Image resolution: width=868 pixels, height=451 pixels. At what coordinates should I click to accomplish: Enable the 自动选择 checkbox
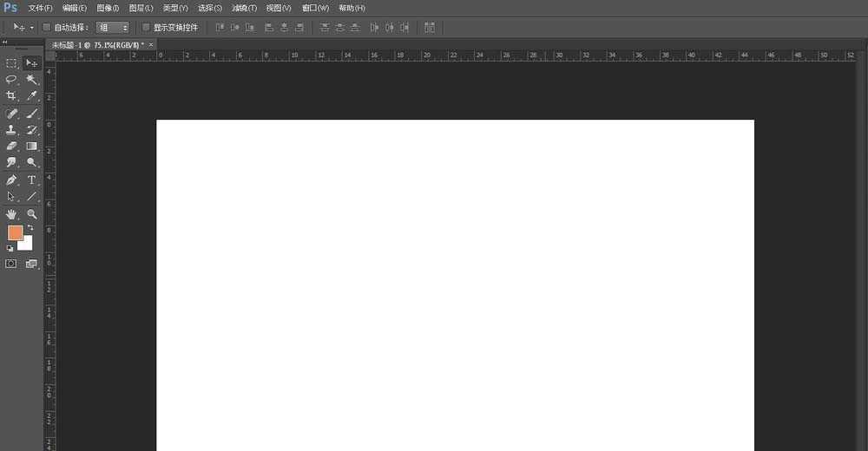47,28
